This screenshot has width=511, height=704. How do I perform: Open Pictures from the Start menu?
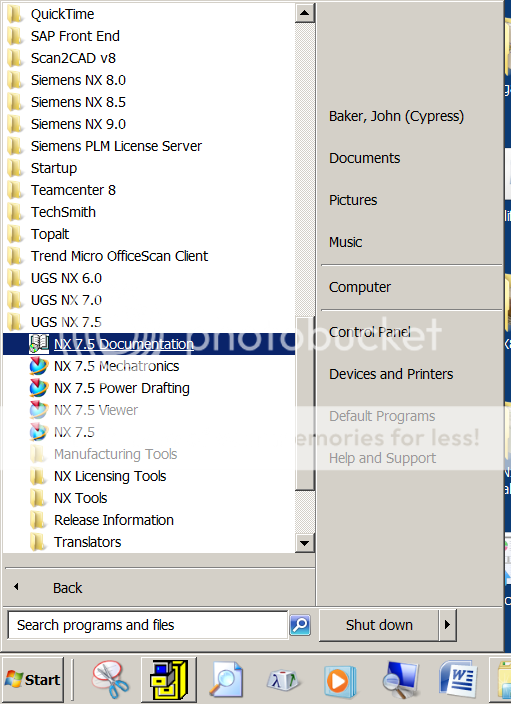click(353, 200)
